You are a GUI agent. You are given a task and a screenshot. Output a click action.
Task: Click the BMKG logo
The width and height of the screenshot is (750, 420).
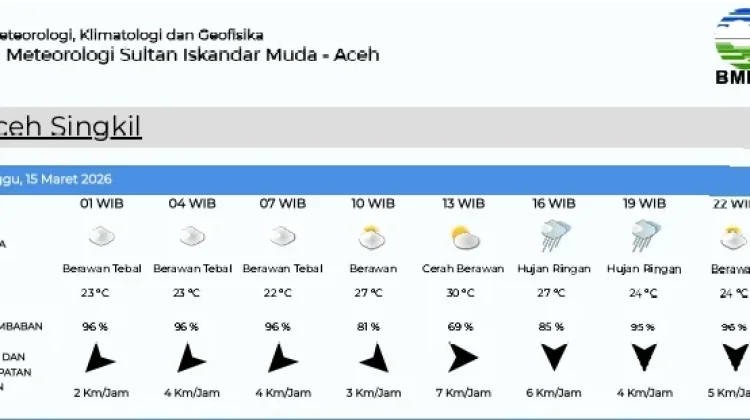click(x=732, y=47)
